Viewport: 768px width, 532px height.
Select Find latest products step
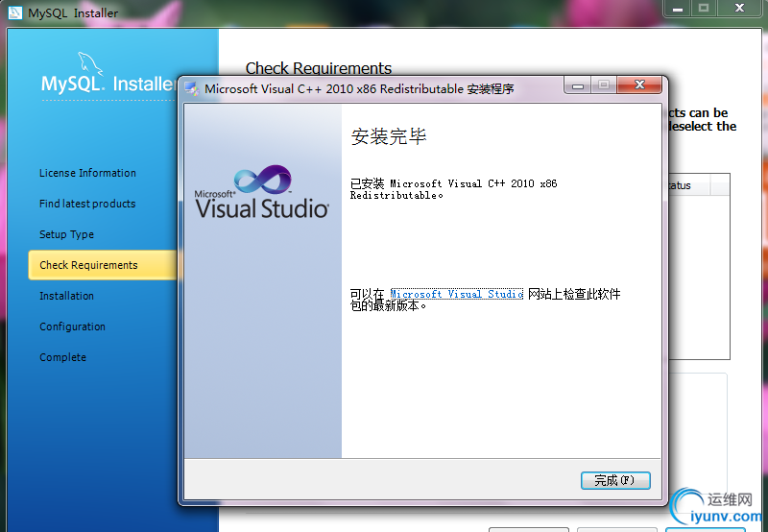pyautogui.click(x=87, y=204)
